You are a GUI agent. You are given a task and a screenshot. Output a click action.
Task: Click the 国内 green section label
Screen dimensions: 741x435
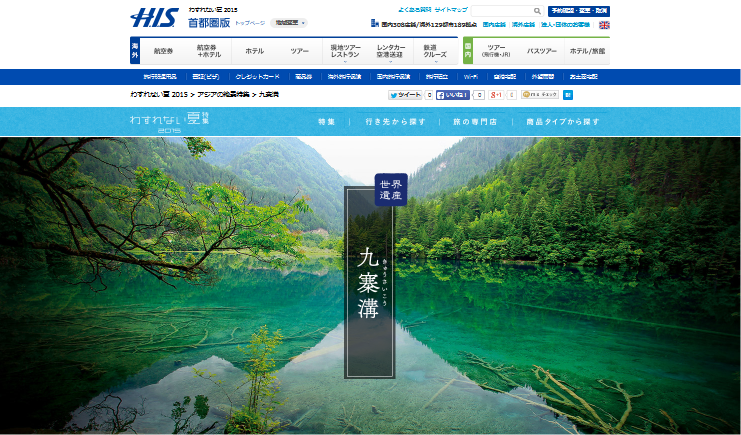tap(468, 51)
